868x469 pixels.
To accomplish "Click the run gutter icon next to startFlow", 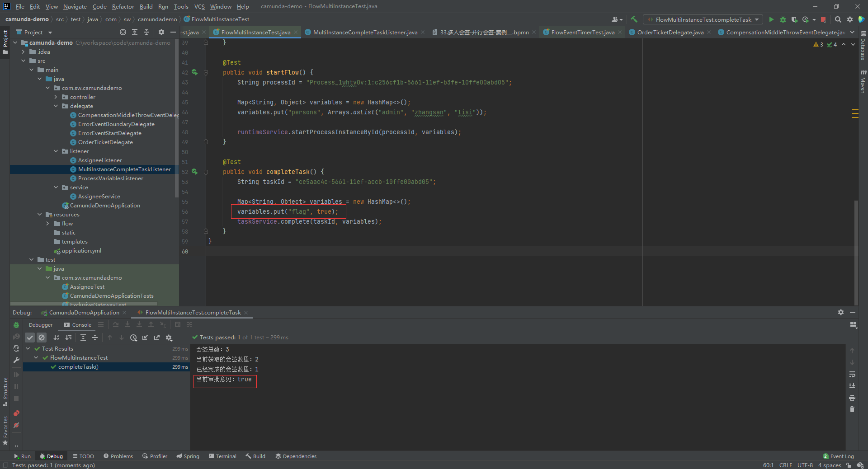I will 194,72.
